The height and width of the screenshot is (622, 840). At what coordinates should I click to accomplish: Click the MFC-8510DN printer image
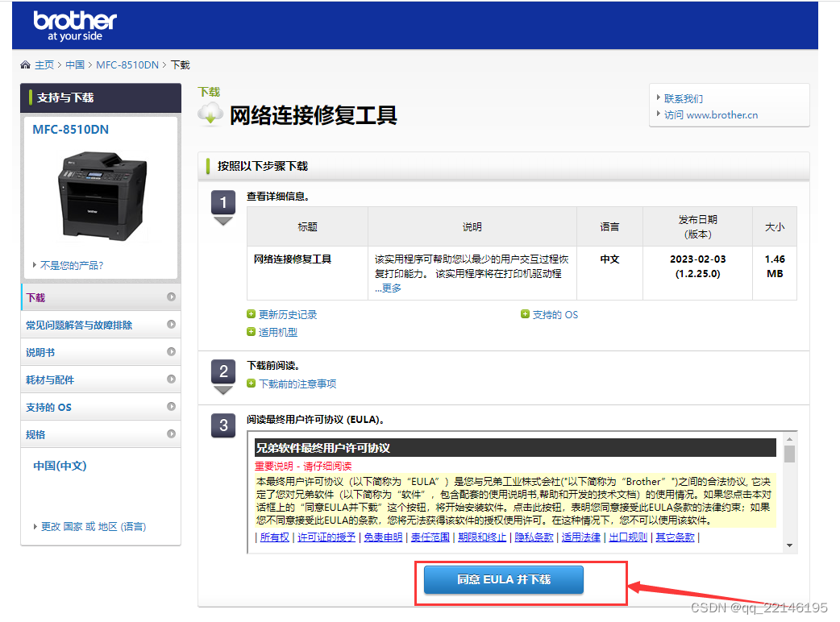(102, 196)
